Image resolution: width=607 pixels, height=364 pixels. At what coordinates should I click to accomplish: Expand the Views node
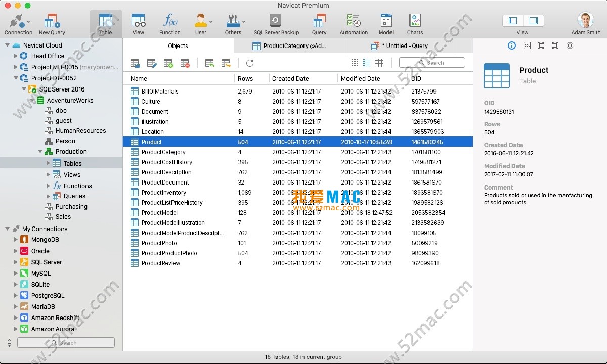coord(48,175)
